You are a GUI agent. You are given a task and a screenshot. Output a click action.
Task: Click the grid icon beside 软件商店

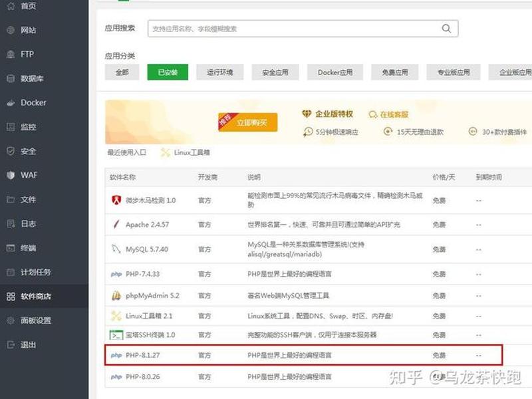(11, 297)
